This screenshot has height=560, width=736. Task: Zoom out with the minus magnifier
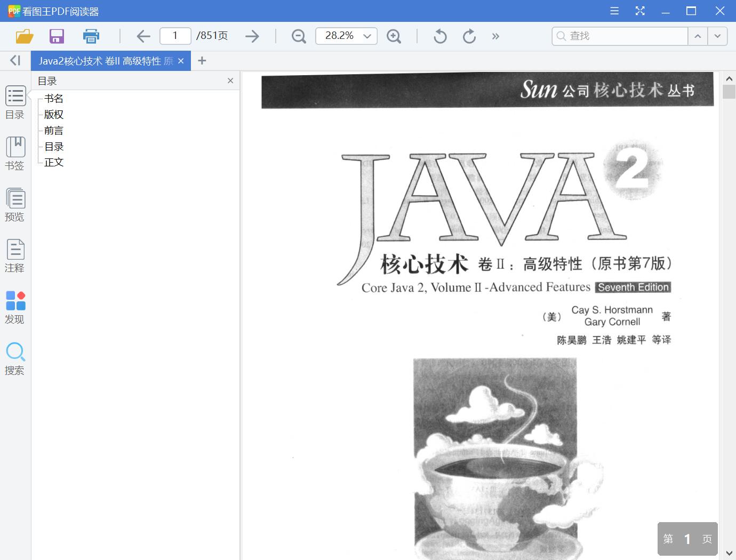299,36
